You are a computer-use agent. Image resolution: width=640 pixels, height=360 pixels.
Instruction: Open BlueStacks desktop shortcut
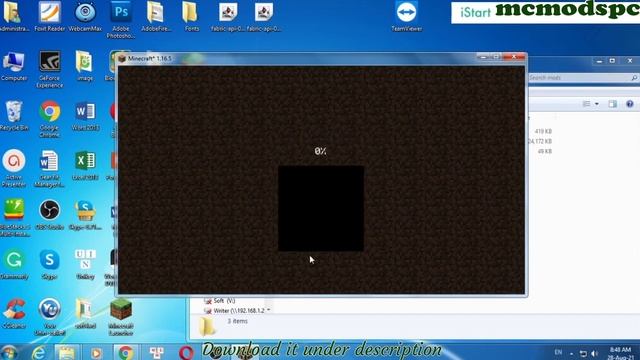(x=14, y=218)
